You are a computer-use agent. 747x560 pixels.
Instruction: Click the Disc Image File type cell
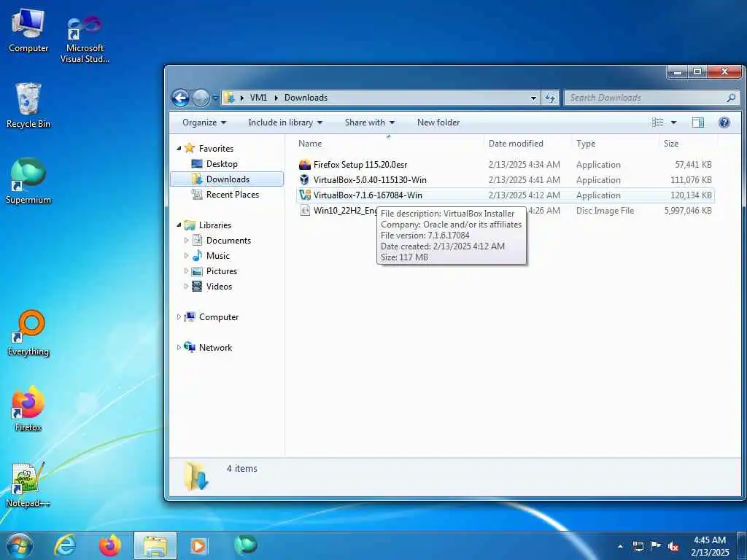tap(605, 211)
